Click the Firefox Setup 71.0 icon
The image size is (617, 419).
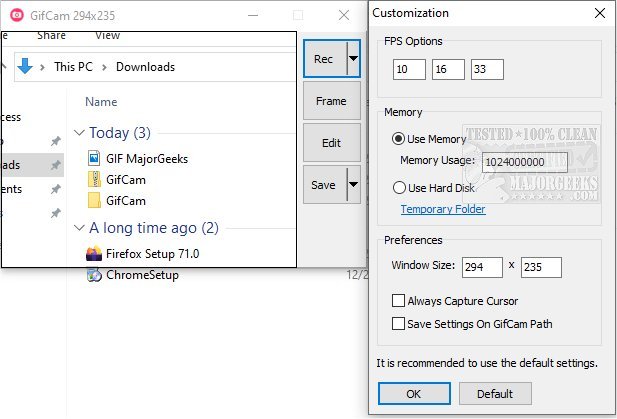click(x=94, y=253)
